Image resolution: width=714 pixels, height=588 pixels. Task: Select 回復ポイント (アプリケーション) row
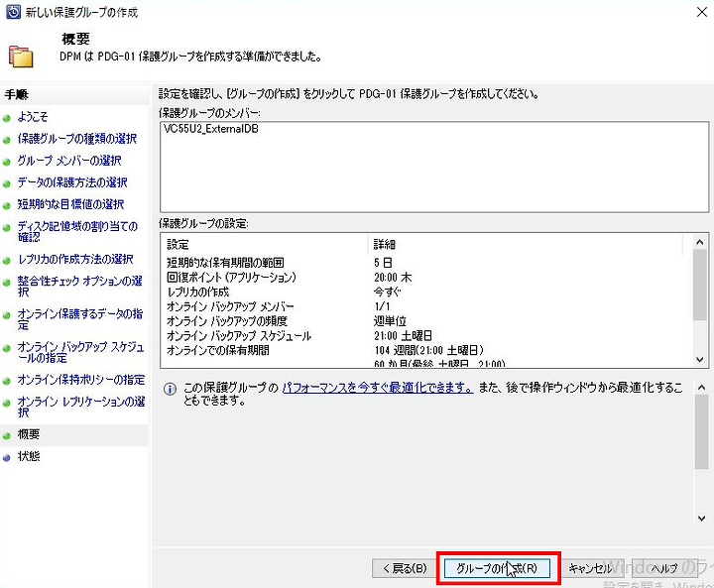point(231,278)
